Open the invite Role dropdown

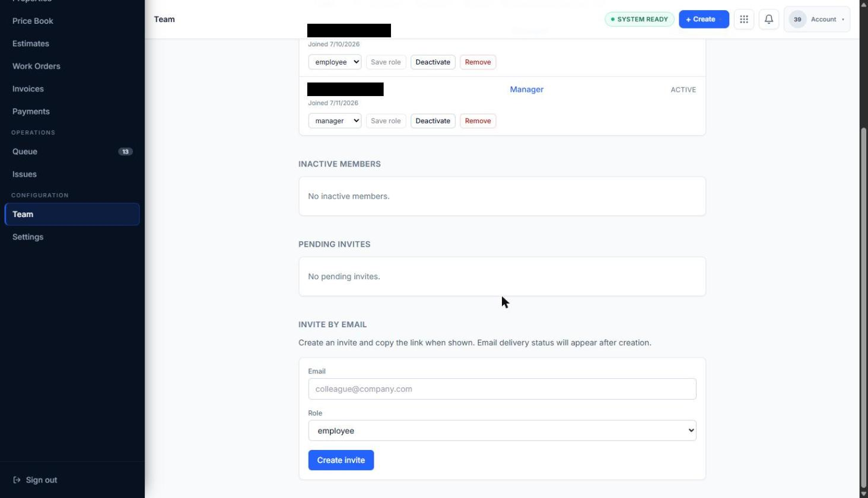pos(502,430)
